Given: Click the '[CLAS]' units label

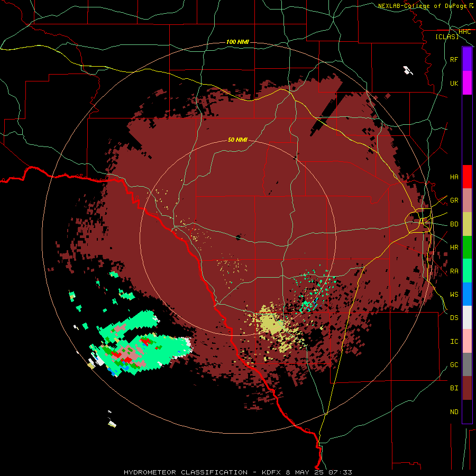Looking at the screenshot, I should point(447,36).
